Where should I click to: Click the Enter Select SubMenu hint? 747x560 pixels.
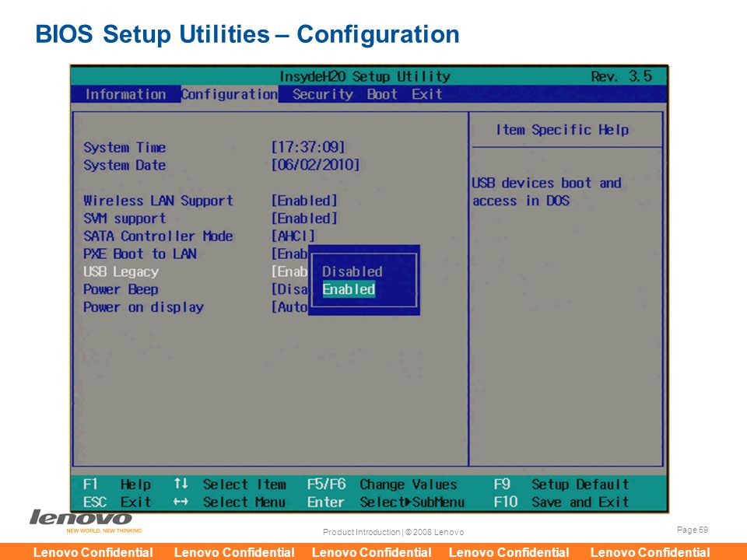click(x=386, y=502)
